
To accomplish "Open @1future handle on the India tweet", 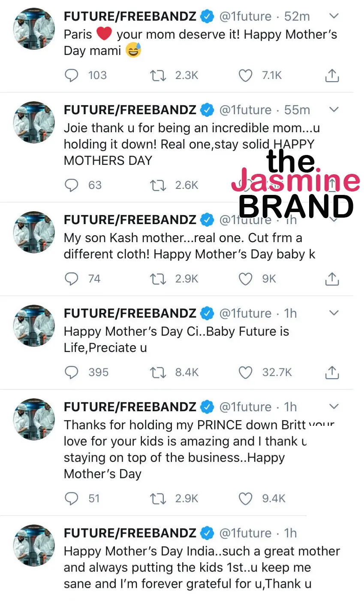I will click(245, 533).
